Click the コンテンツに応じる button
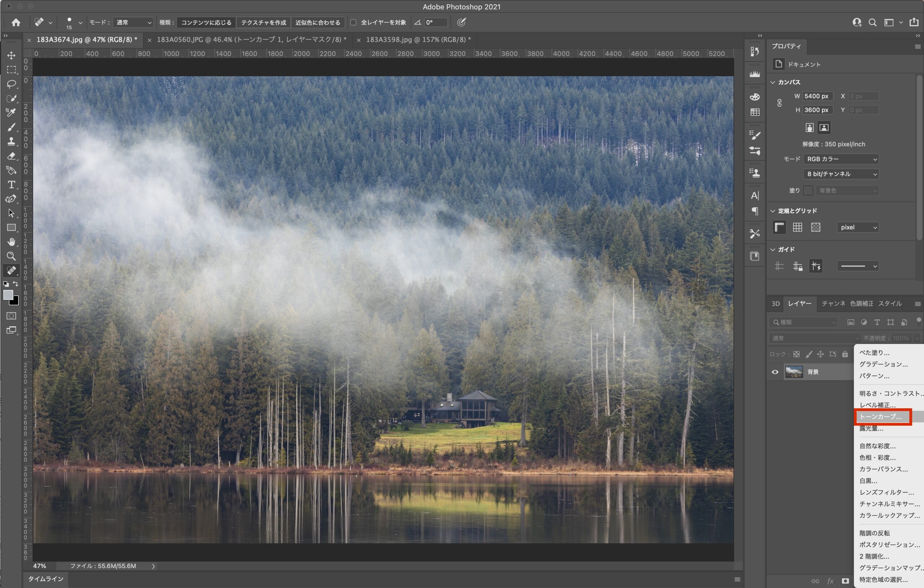The width and height of the screenshot is (924, 588). 206,22
